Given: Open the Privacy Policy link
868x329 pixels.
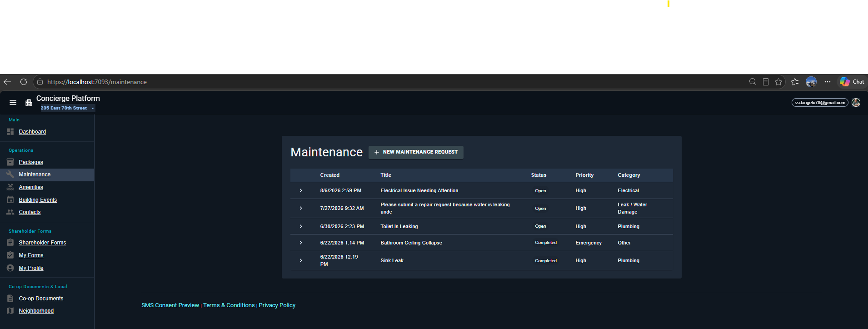Looking at the screenshot, I should click(277, 305).
